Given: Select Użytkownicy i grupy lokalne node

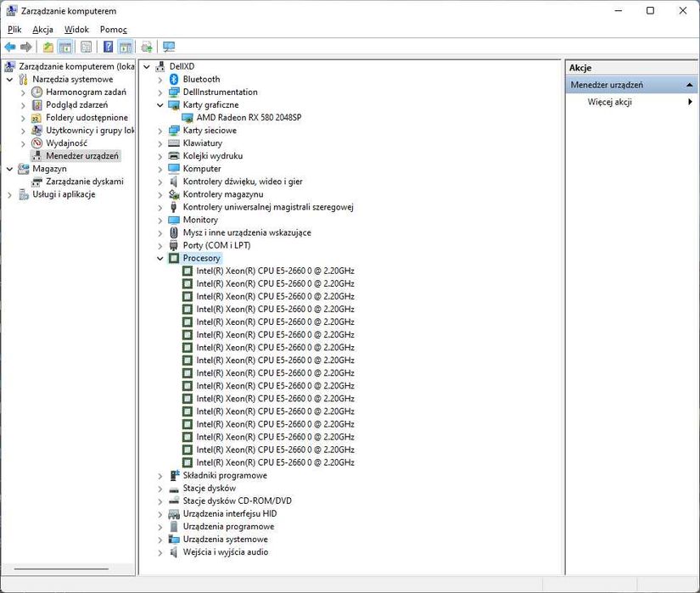Looking at the screenshot, I should pyautogui.click(x=90, y=131).
